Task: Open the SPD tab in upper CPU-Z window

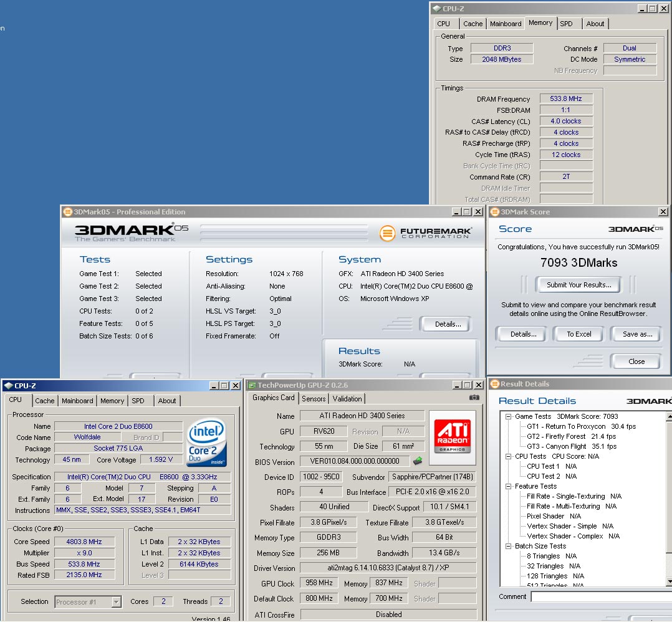Action: point(566,24)
